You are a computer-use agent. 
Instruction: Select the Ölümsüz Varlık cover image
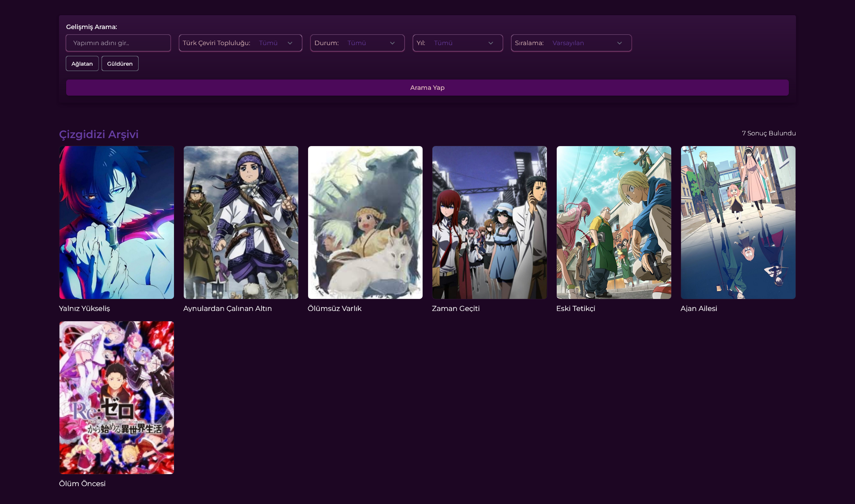[365, 223]
